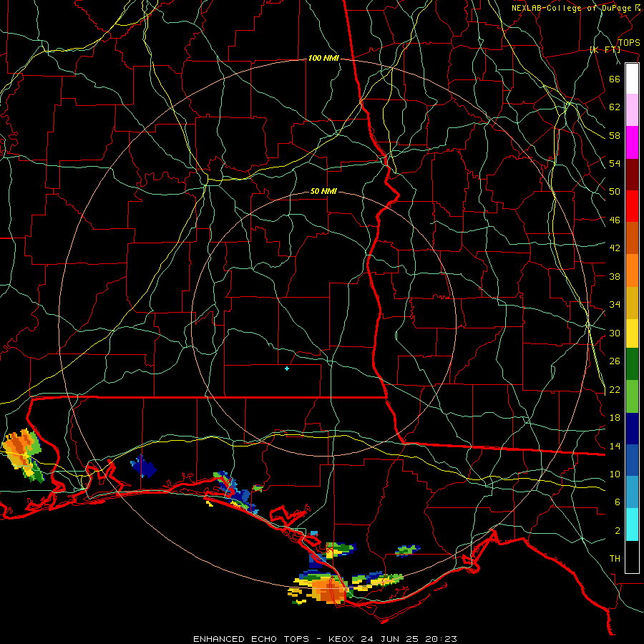Click the cyan radar site cross marker
644x644 pixels.
287,369
